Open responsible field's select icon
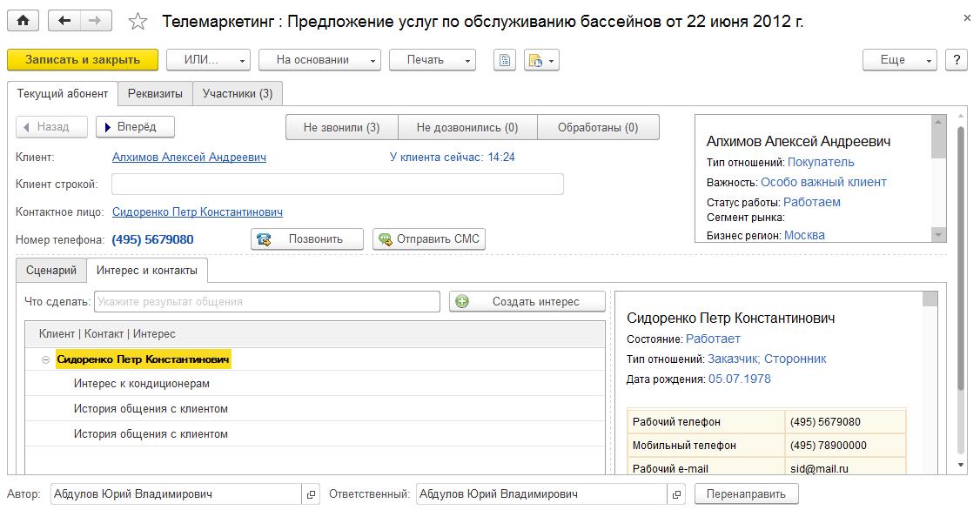Viewport: 980px width, 510px height. tap(676, 494)
